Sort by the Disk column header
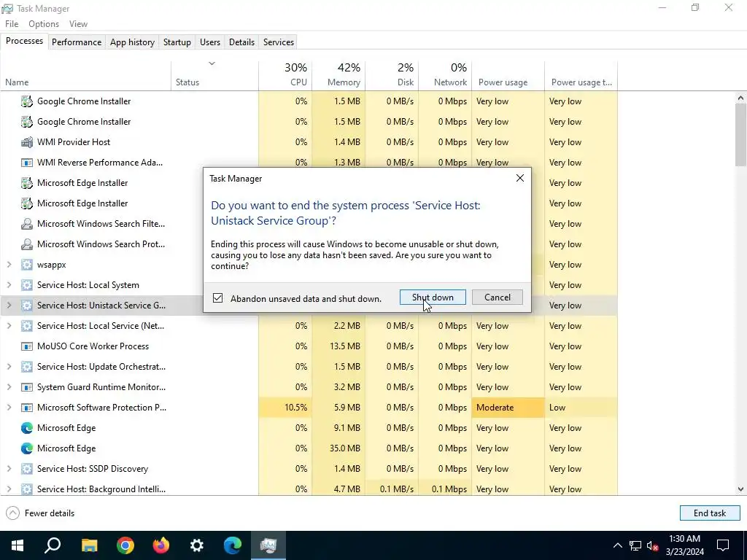This screenshot has height=560, width=747. pyautogui.click(x=392, y=75)
